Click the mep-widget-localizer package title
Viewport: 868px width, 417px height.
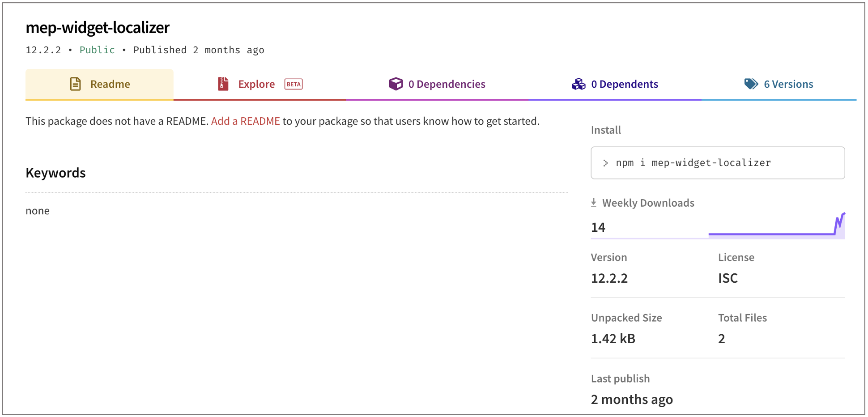coord(98,28)
